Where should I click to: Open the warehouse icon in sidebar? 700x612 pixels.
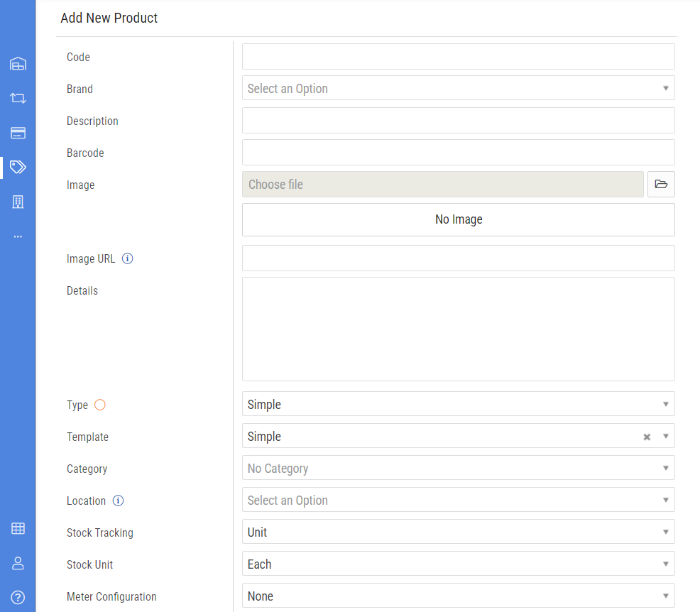(x=18, y=64)
